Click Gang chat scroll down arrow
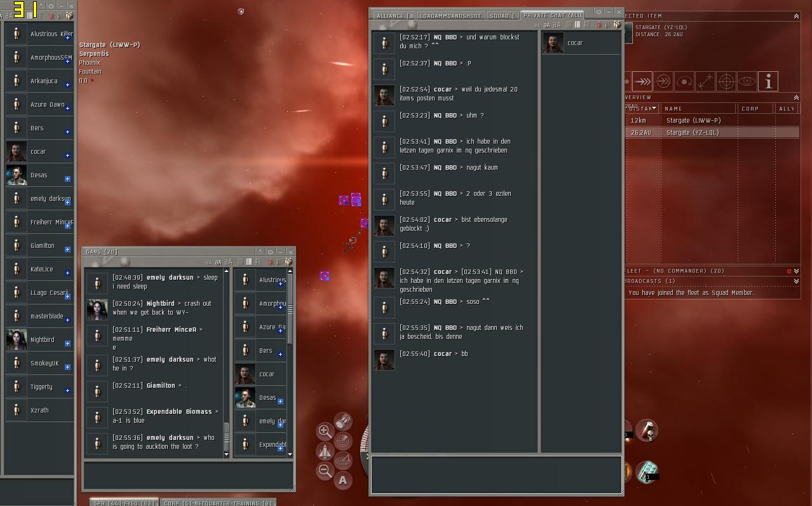This screenshot has width=812, height=506. tap(226, 455)
